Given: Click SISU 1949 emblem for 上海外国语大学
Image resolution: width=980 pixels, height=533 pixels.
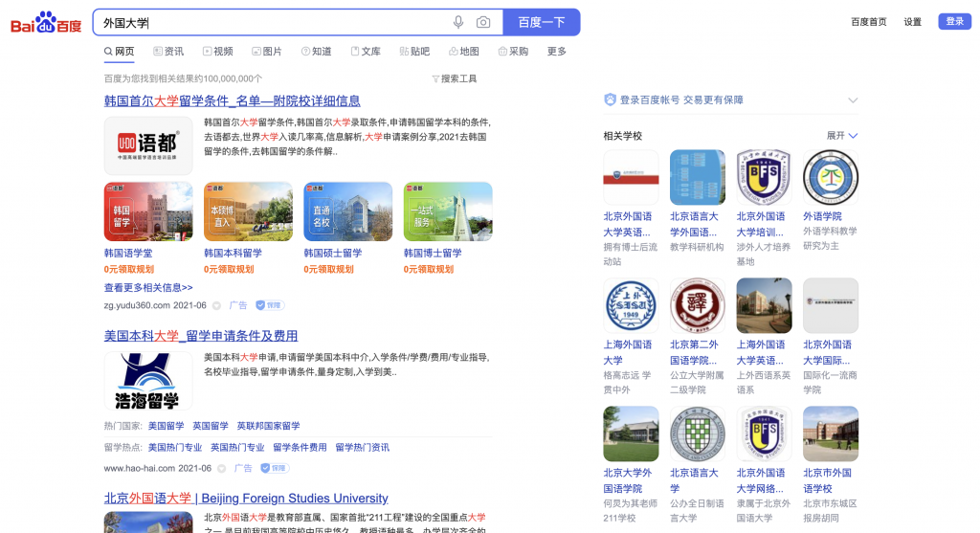Looking at the screenshot, I should coord(631,305).
